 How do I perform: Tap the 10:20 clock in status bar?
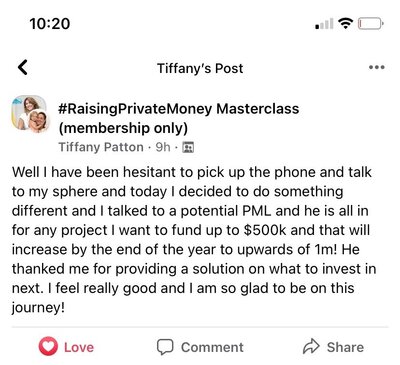50,24
